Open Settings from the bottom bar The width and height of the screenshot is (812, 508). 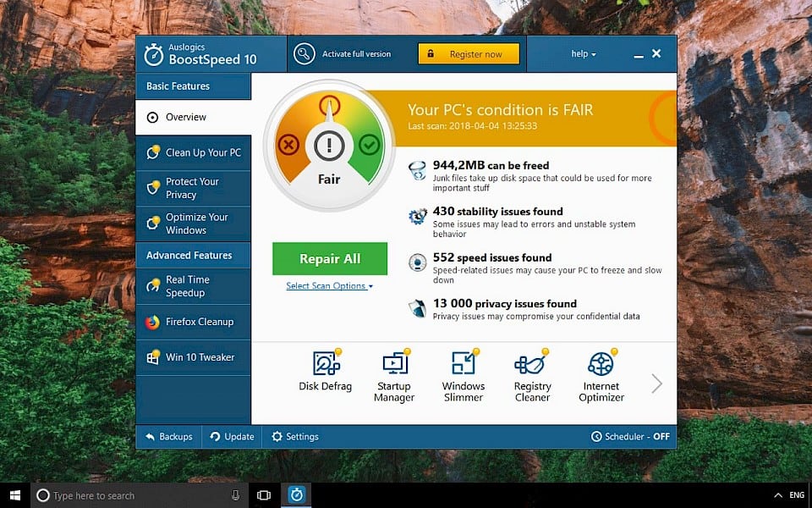[295, 437]
